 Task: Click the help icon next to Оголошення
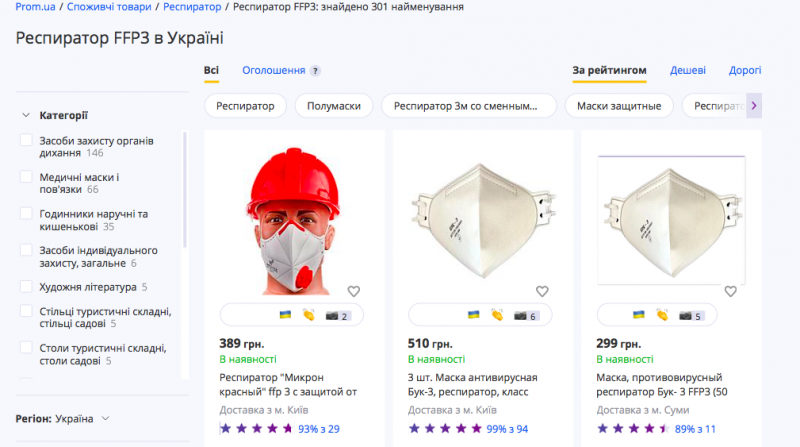click(x=316, y=71)
